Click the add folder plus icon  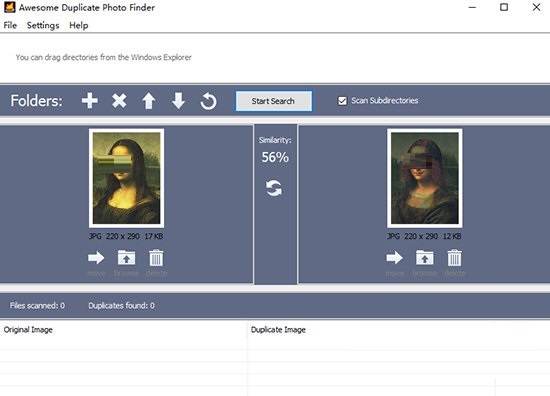point(90,101)
